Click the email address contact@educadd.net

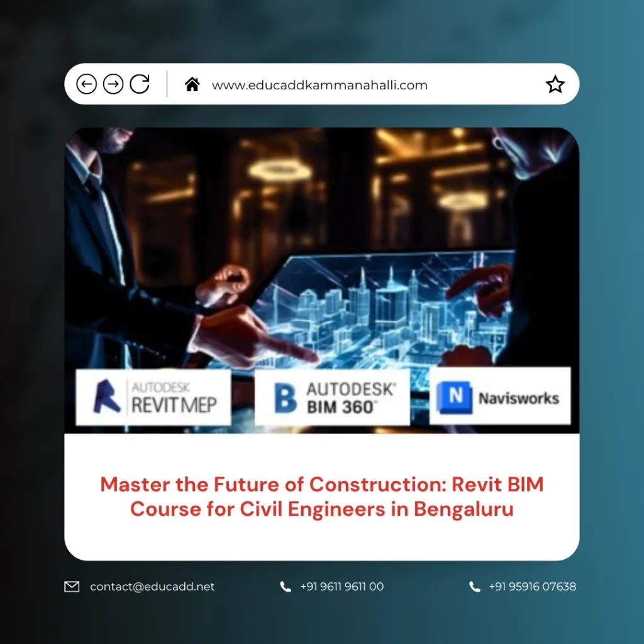pyautogui.click(x=152, y=586)
